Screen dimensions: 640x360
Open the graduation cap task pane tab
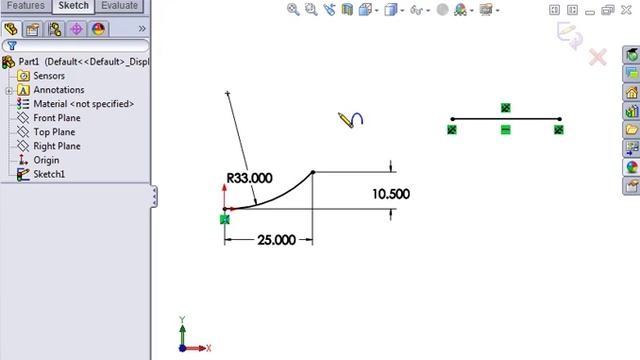click(631, 55)
